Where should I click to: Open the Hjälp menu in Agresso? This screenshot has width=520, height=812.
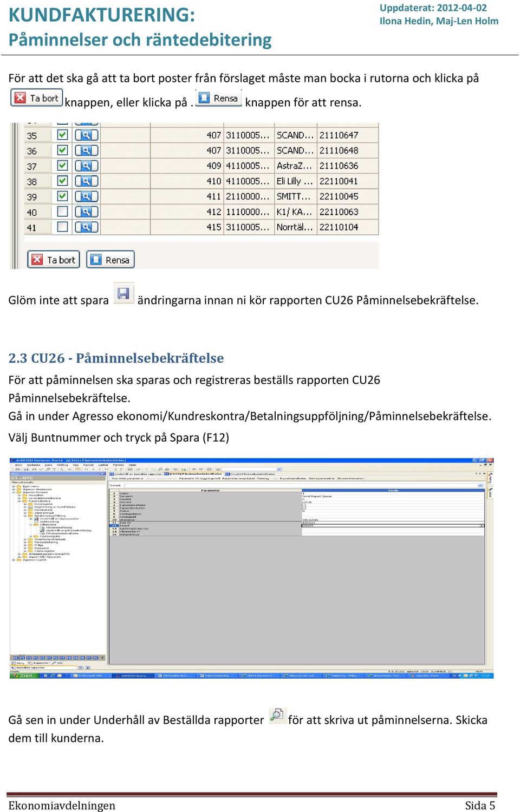pyautogui.click(x=132, y=465)
